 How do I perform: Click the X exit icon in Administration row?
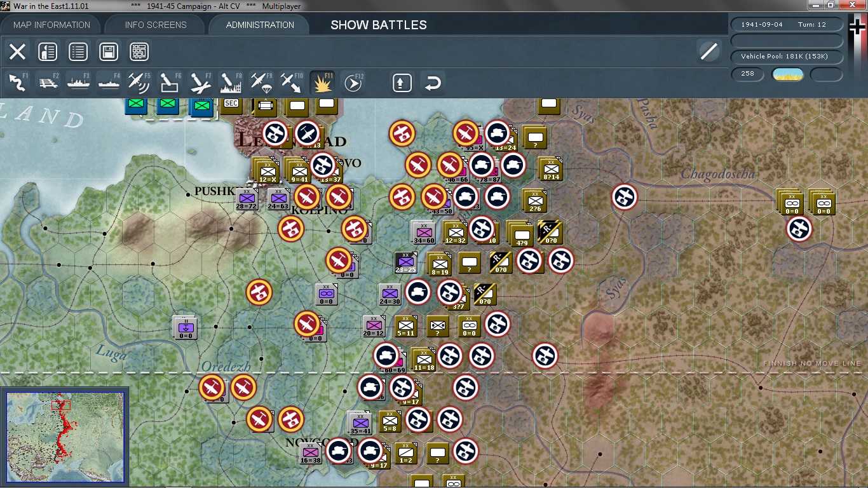[x=17, y=52]
